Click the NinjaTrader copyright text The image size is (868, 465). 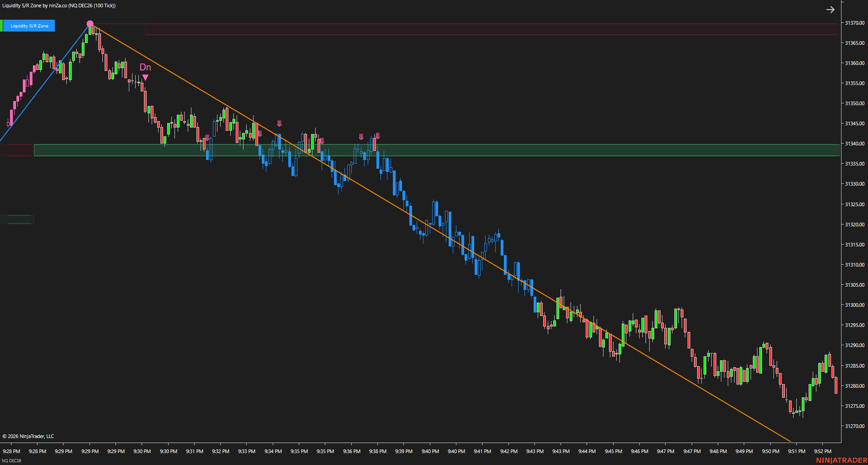point(28,436)
